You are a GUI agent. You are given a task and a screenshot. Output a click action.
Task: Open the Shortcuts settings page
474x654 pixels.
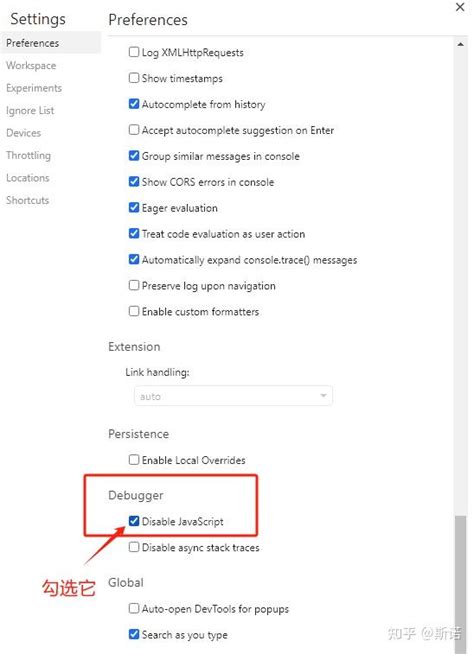pos(28,200)
